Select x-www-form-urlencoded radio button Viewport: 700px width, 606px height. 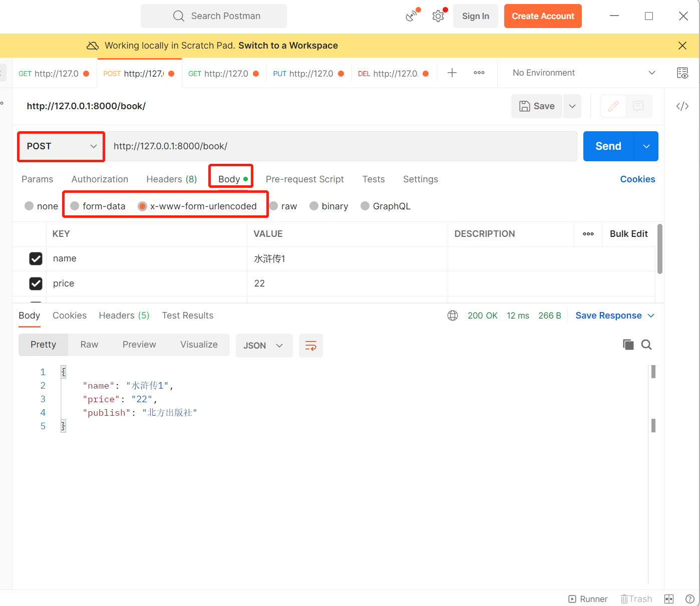pyautogui.click(x=142, y=206)
